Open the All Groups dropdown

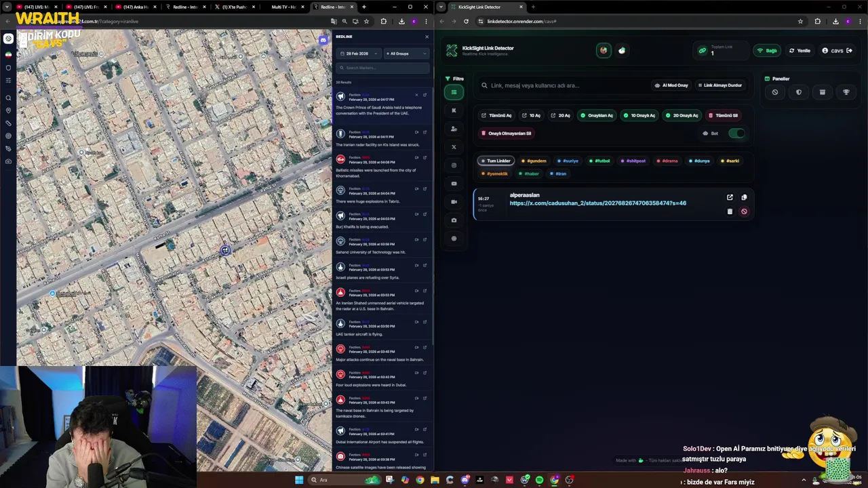click(406, 54)
